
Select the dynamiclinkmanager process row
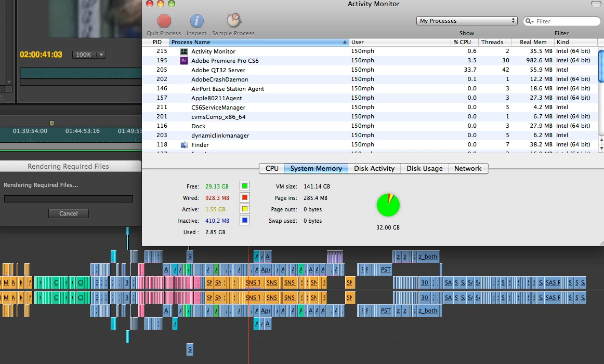pos(370,136)
